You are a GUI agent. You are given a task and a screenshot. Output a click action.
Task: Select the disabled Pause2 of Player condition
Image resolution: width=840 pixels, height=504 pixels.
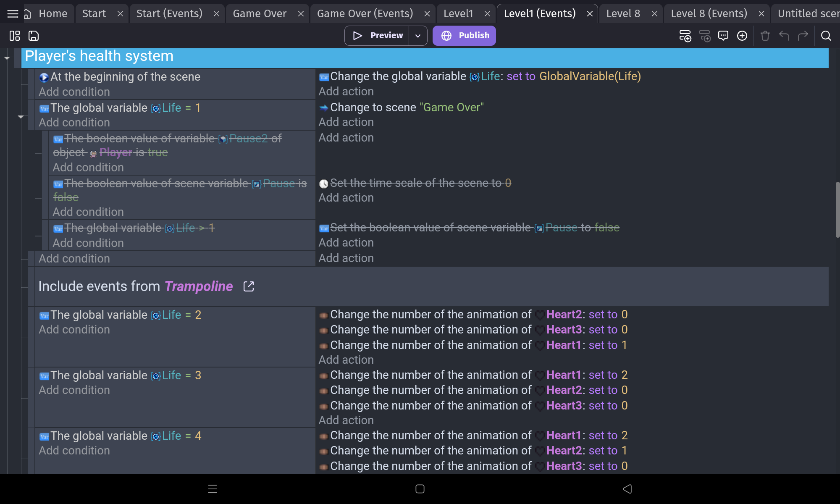point(167,145)
